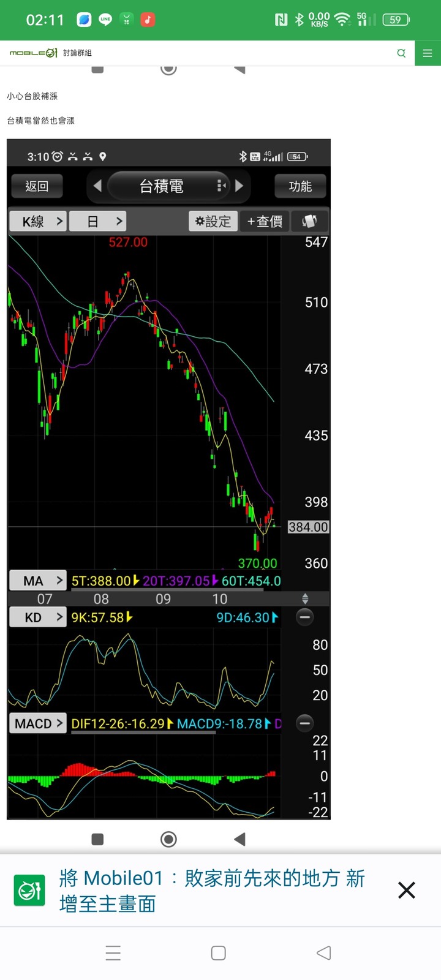Select the text 小心台股補漲
This screenshot has width=441, height=980.
[x=32, y=96]
